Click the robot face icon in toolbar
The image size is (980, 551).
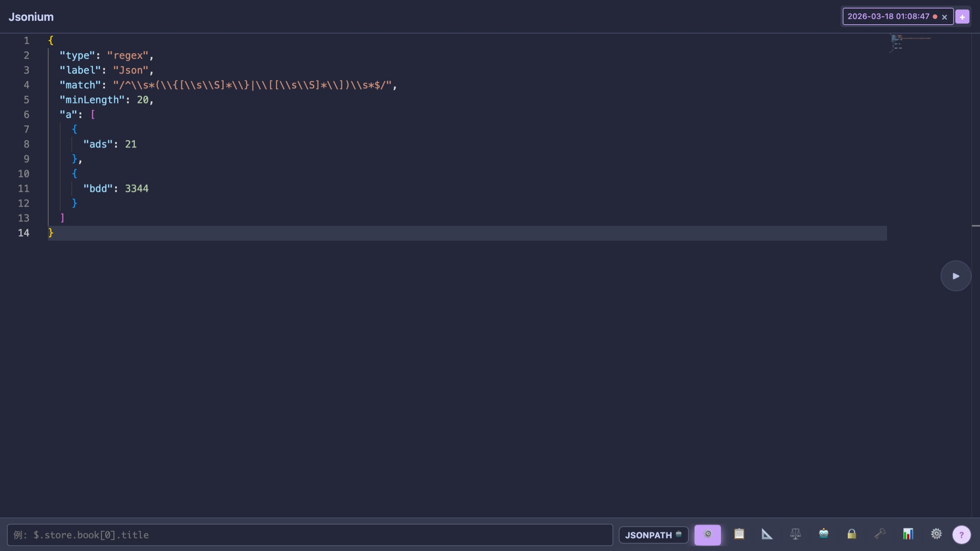click(x=823, y=534)
